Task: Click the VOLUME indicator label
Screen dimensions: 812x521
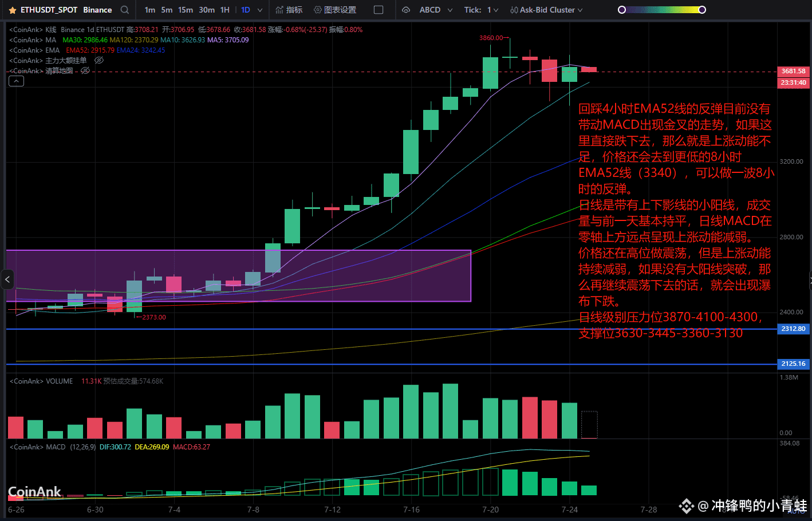Action: 59,381
